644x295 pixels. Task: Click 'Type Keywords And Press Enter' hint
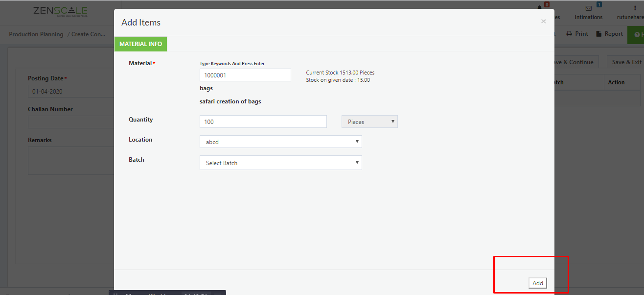tap(232, 64)
